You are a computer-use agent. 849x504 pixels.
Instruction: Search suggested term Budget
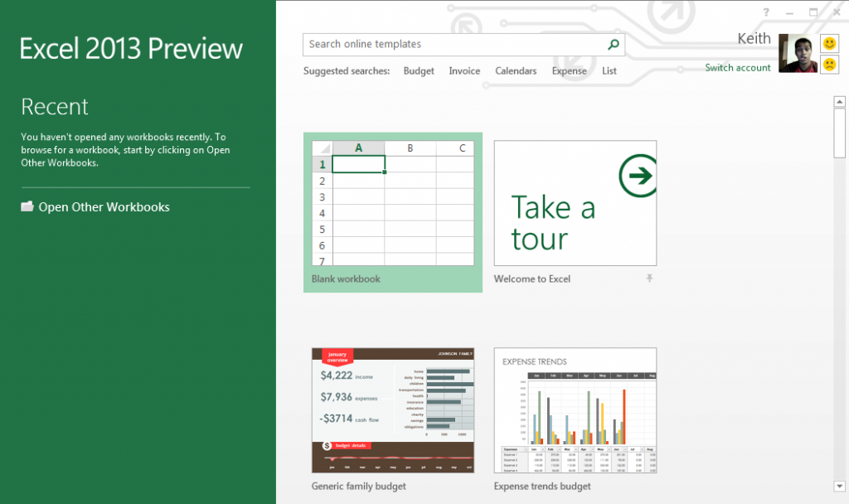419,71
